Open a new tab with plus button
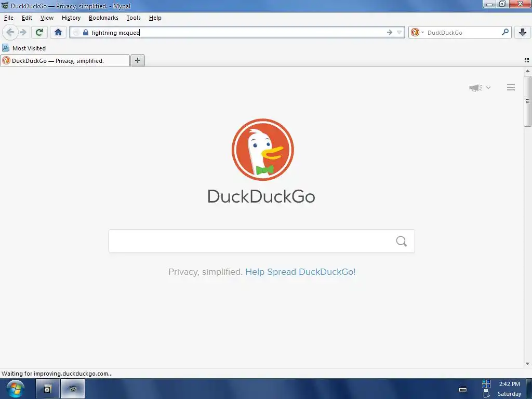 point(137,60)
